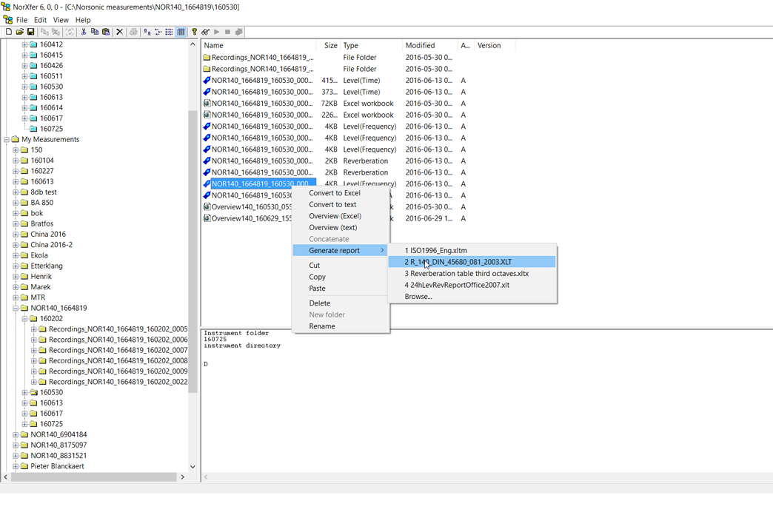Click the Open folder toolbar icon

point(19,32)
